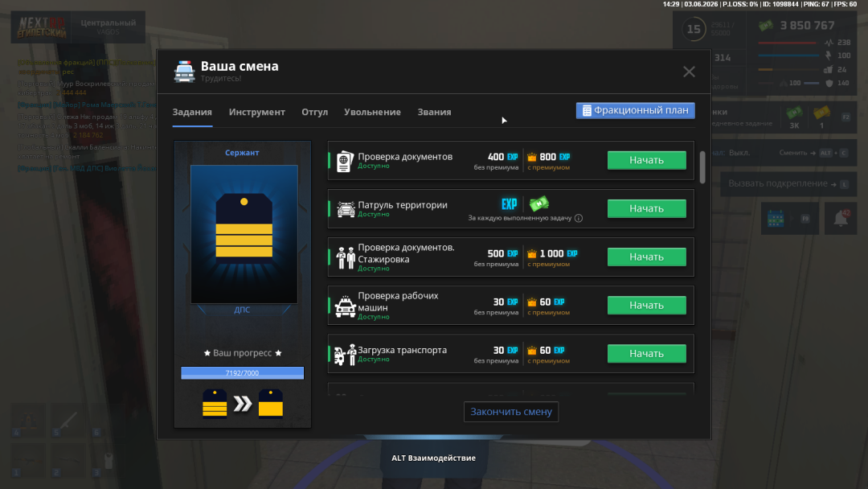Screen dimensions: 868x489
Task: Click the police car icon in window header
Action: (x=184, y=72)
